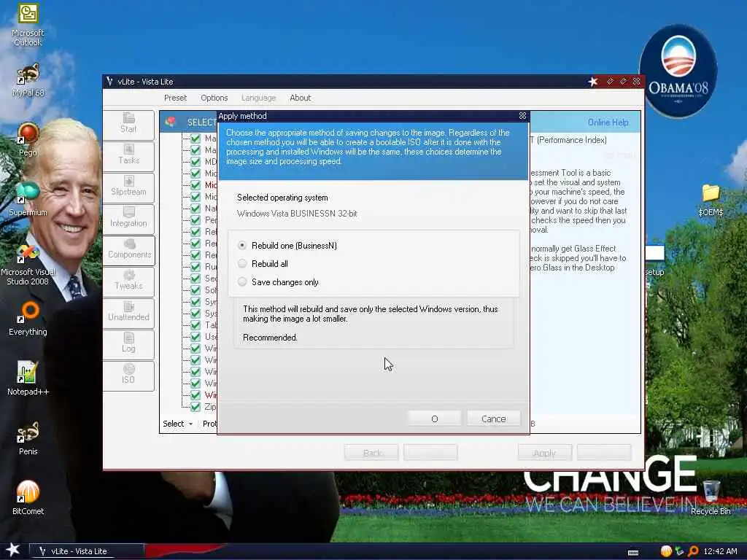Confirm the Apply method dialog with OK
The image size is (747, 560).
coord(434,419)
